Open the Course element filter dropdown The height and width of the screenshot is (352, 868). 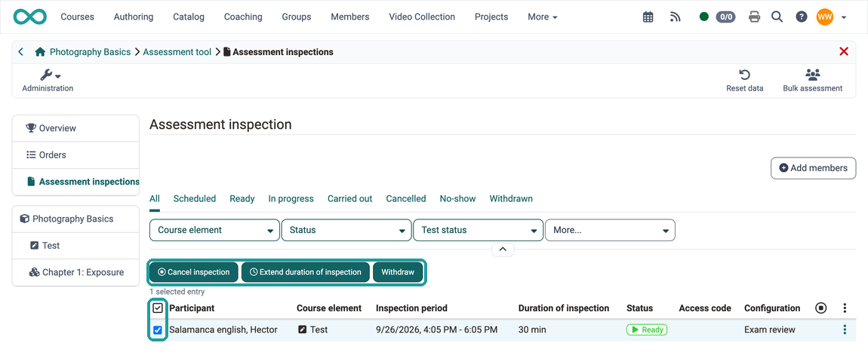tap(214, 230)
